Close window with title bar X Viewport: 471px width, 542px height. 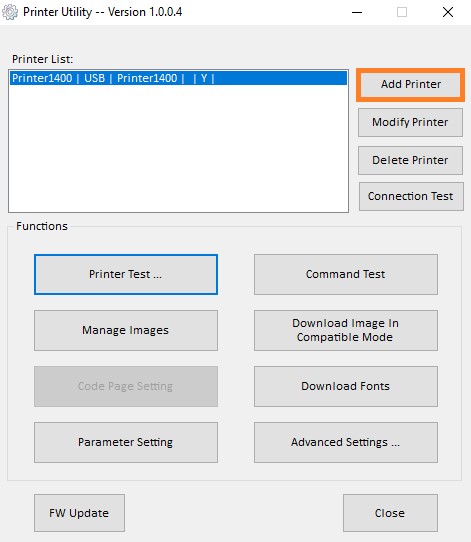click(448, 12)
